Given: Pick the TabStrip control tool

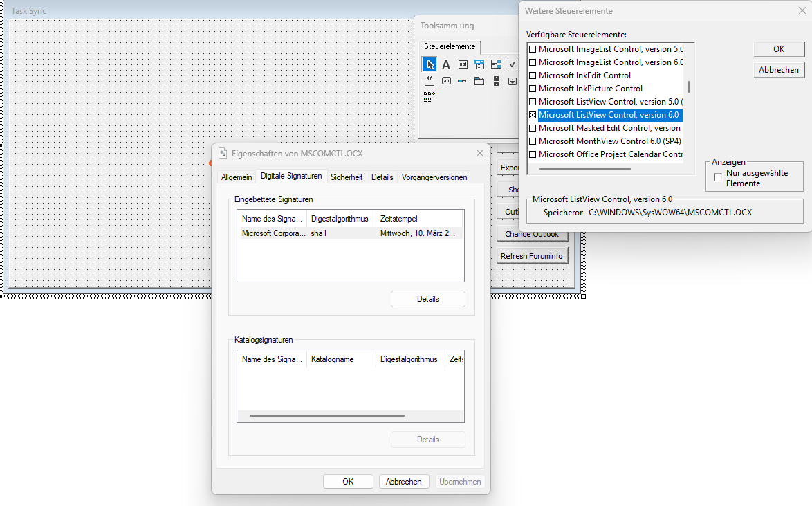Looking at the screenshot, I should [463, 81].
